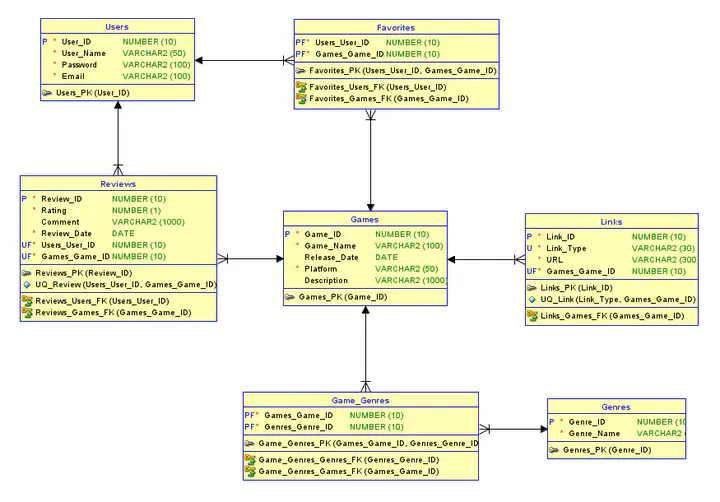Click the Links_Games_FK foreign key icon
This screenshot has width=720, height=502.
tap(532, 316)
